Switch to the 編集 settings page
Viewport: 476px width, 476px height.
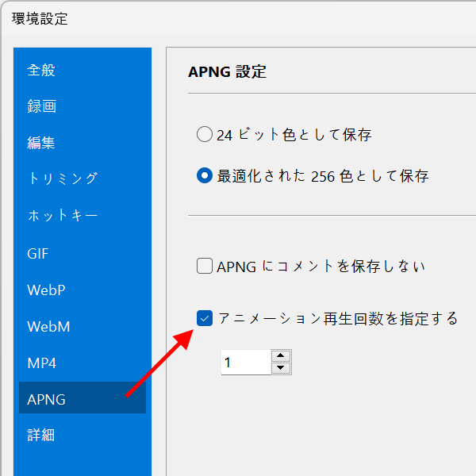83,143
